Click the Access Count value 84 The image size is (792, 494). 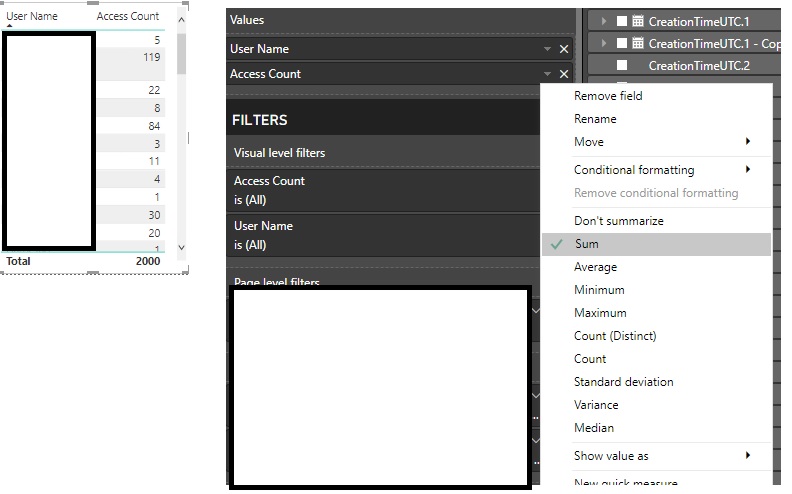[x=154, y=126]
